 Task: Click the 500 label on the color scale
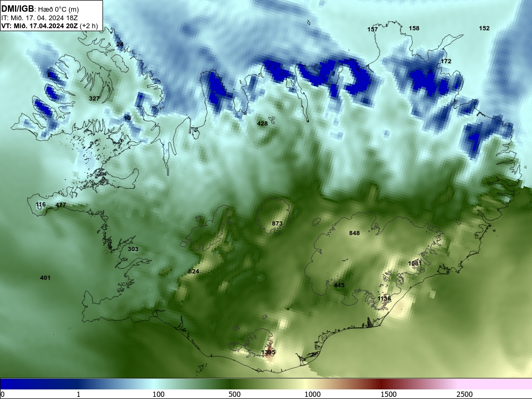coord(235,394)
